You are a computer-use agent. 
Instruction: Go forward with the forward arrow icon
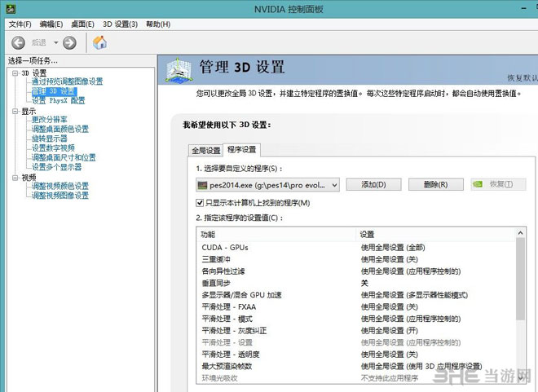69,42
